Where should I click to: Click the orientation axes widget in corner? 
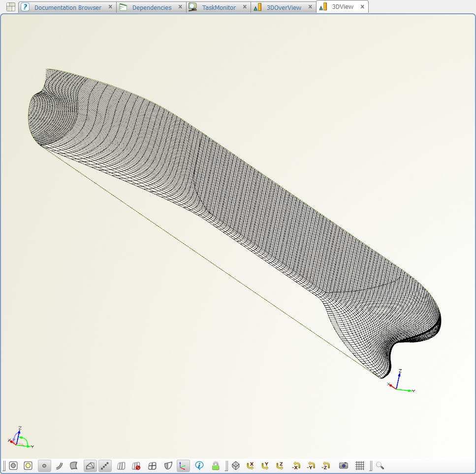[21, 438]
